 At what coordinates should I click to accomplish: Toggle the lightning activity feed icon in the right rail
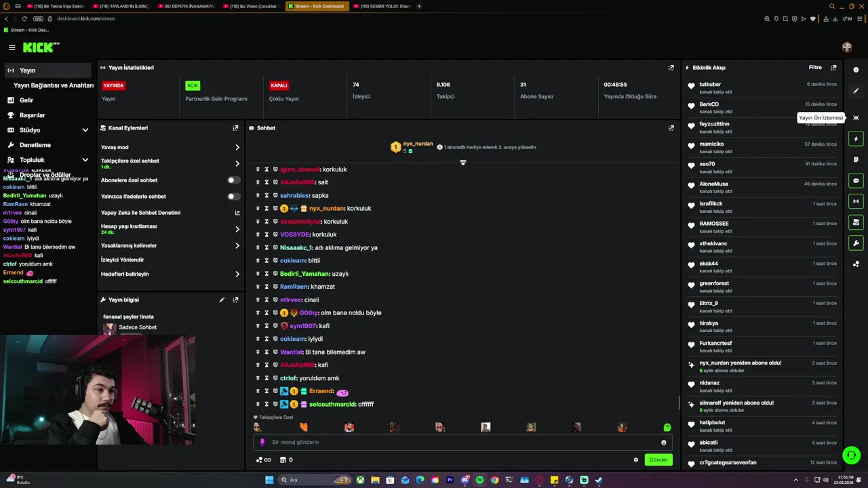(x=856, y=139)
